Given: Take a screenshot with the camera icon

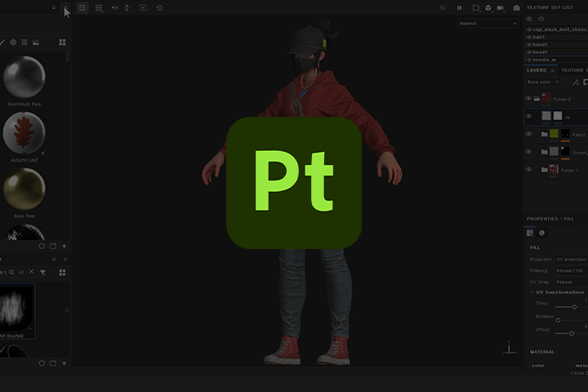Looking at the screenshot, I should 516,8.
